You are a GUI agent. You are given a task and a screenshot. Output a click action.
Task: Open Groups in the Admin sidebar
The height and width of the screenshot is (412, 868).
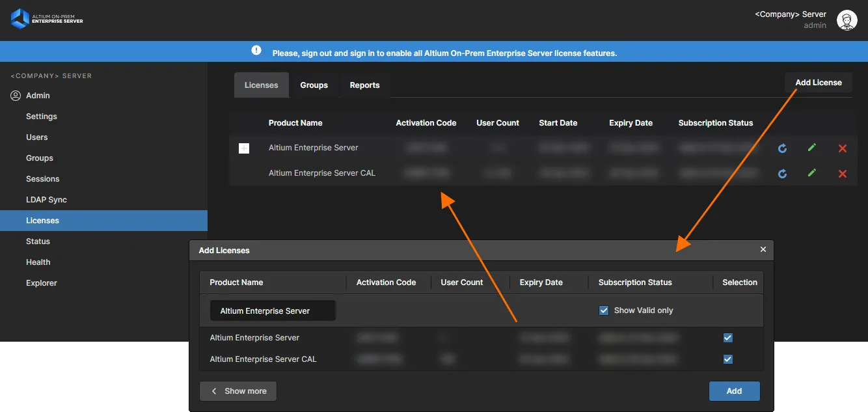pos(40,158)
